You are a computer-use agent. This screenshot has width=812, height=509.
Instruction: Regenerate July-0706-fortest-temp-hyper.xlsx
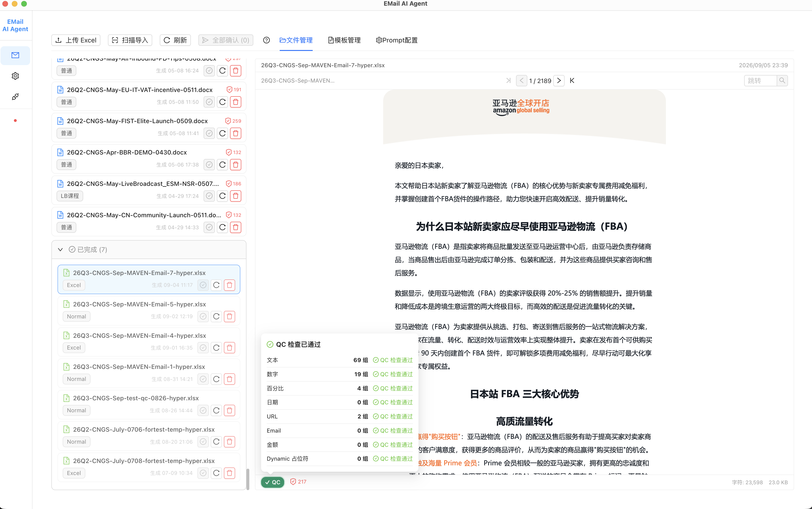[216, 442]
